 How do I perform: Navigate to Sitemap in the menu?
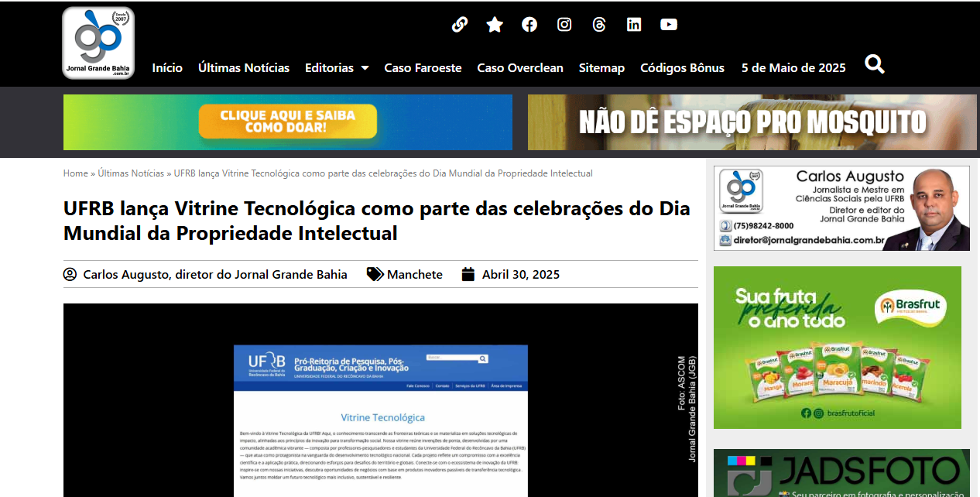(601, 68)
